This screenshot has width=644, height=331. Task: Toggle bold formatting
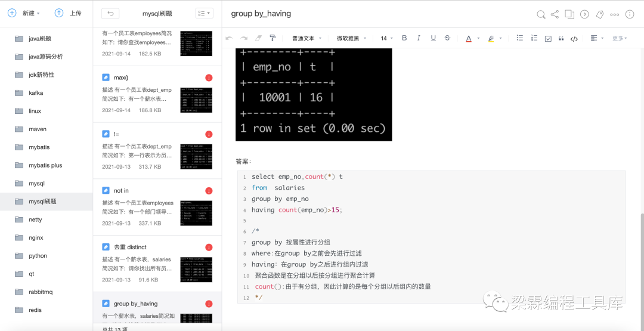tap(404, 38)
